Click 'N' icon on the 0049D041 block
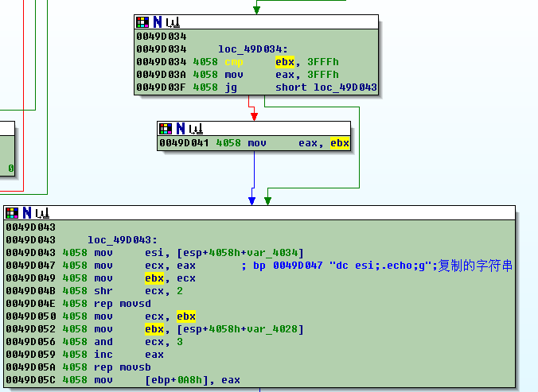Image resolution: width=538 pixels, height=392 pixels. point(180,128)
